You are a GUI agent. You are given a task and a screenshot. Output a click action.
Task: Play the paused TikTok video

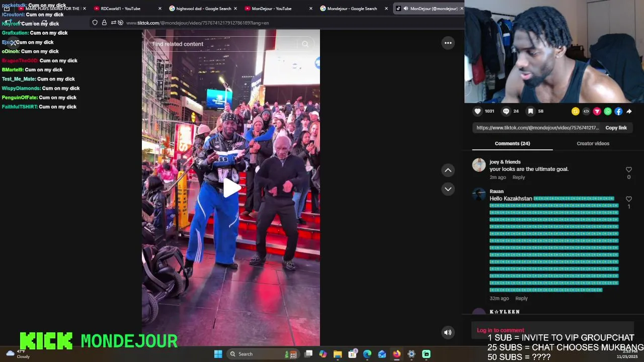click(231, 188)
